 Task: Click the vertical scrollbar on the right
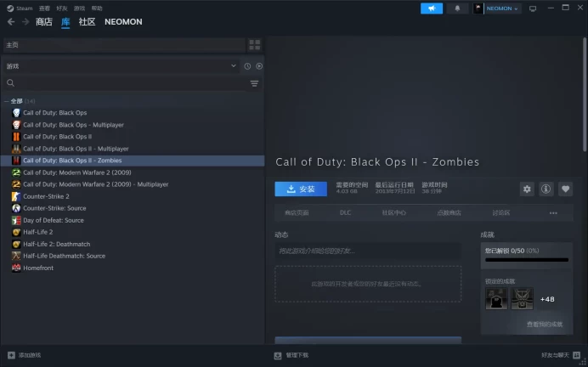(585, 95)
